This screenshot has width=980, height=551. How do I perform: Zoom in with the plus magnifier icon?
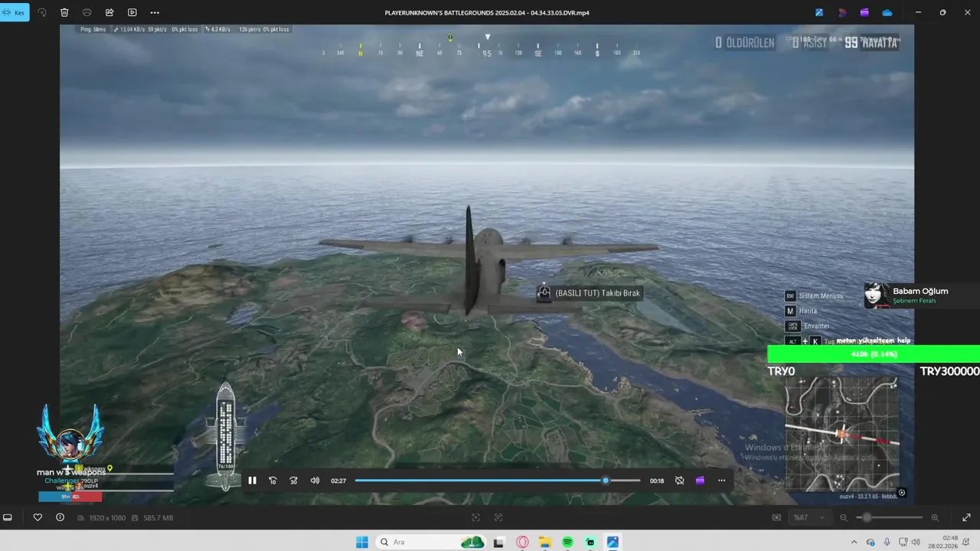(x=935, y=517)
